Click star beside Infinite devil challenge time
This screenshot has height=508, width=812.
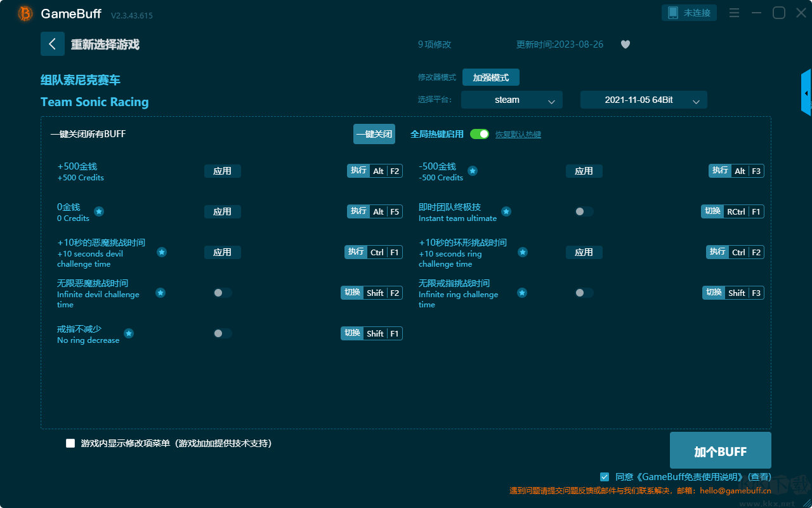coord(160,293)
